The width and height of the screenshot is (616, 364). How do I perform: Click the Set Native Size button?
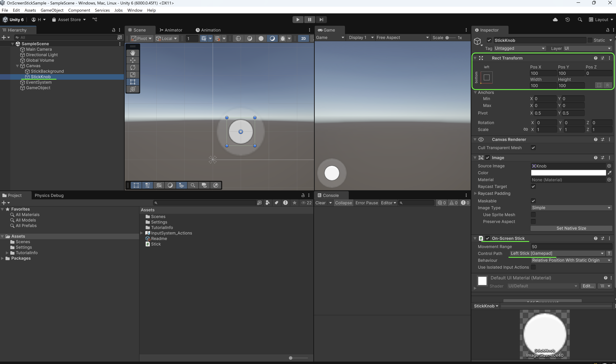click(571, 228)
